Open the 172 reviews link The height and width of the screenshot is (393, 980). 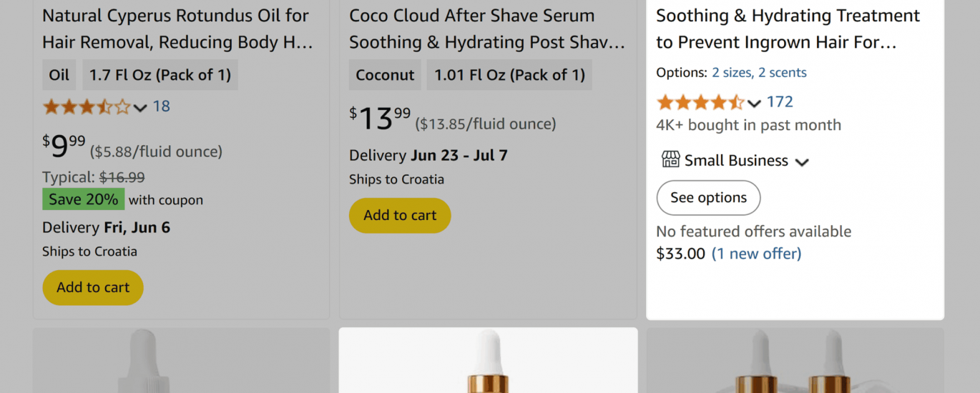[780, 102]
